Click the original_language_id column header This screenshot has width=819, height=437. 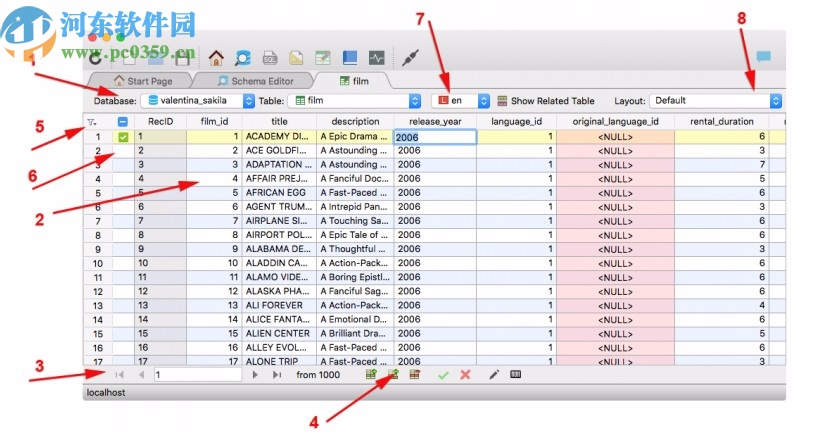click(615, 122)
